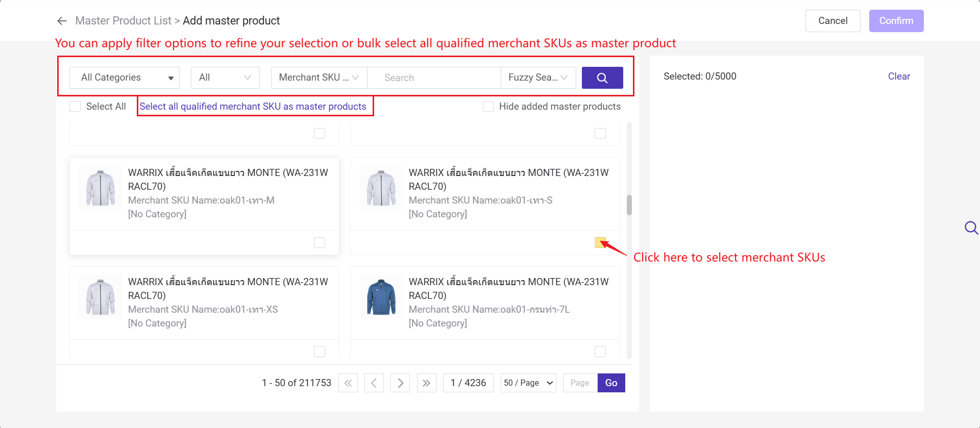Screen dimensions: 980x428
Task: Go to previous page arrow
Action: point(374,383)
